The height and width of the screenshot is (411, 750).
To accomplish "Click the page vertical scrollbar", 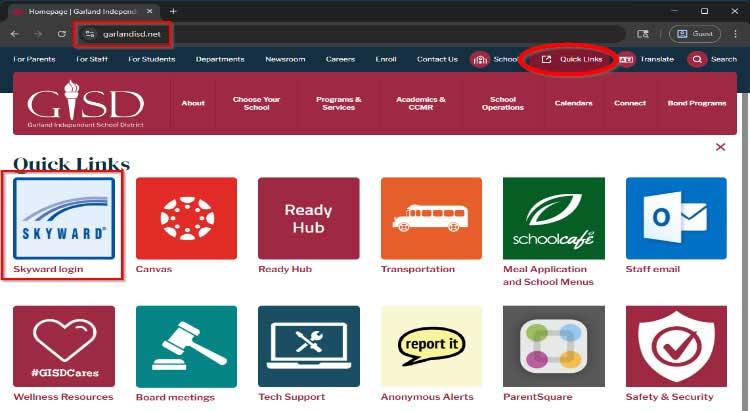I will 745,251.
